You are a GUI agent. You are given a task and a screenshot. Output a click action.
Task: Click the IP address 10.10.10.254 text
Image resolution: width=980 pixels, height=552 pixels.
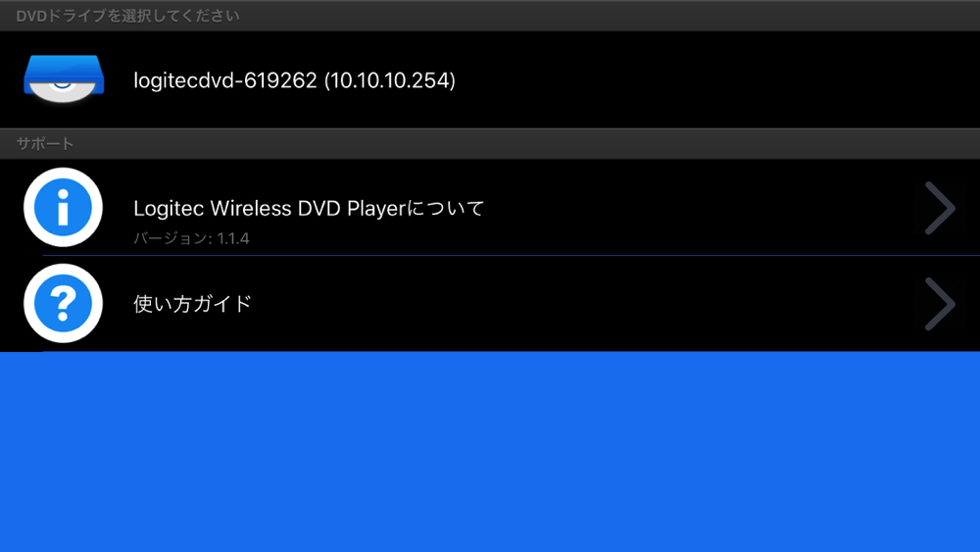coord(389,80)
